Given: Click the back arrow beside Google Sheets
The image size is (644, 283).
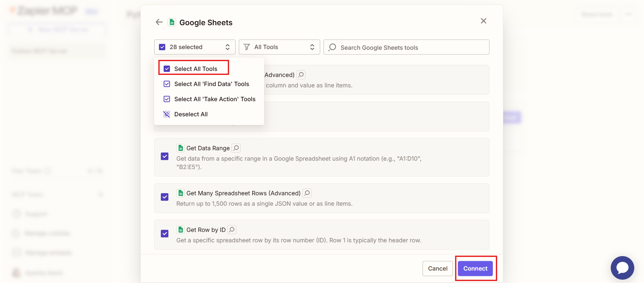Looking at the screenshot, I should (x=159, y=22).
